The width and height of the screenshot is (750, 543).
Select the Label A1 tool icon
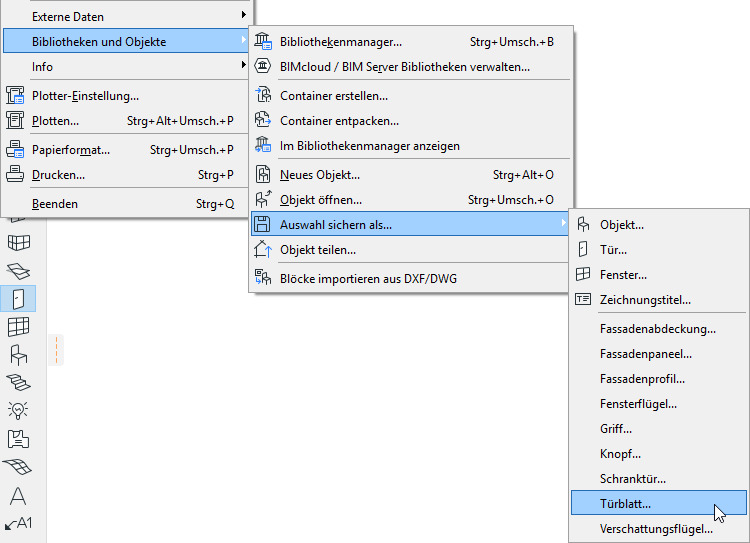(18, 523)
